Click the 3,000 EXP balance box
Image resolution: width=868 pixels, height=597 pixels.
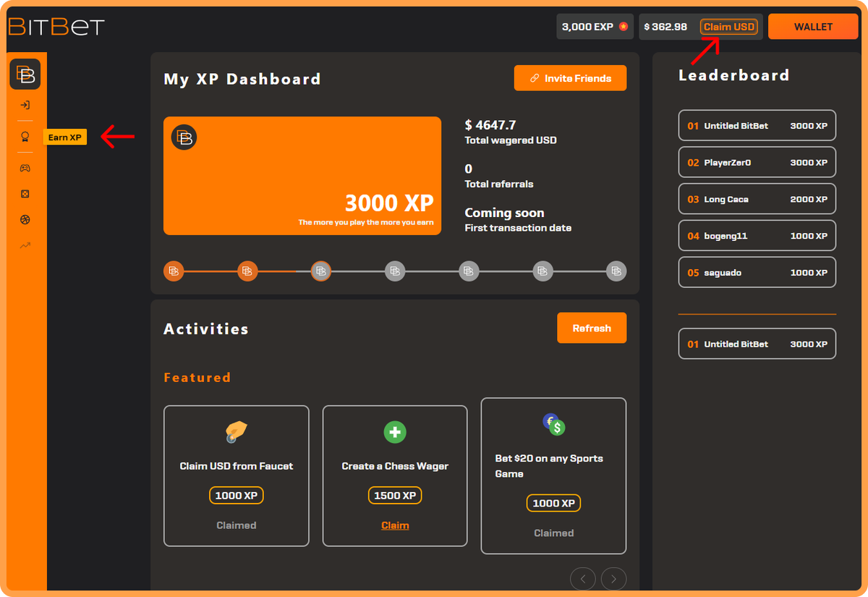tap(595, 27)
